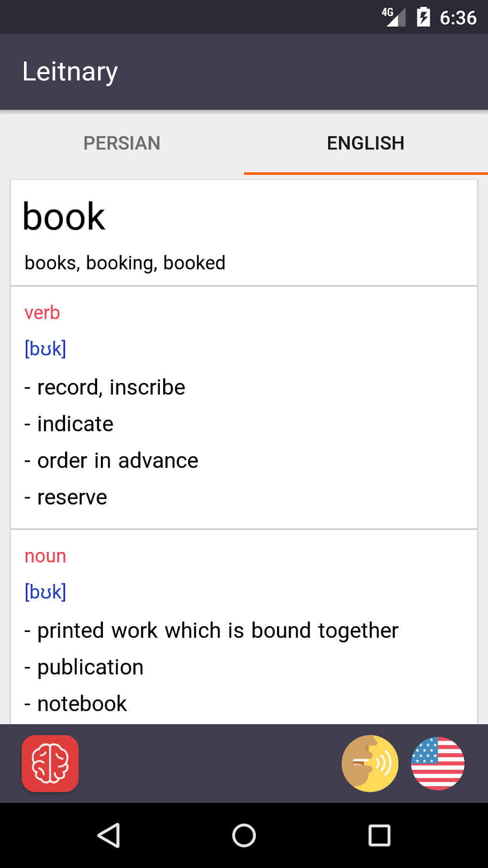Image resolution: width=488 pixels, height=868 pixels.
Task: Open recent apps with the square button
Action: (379, 835)
